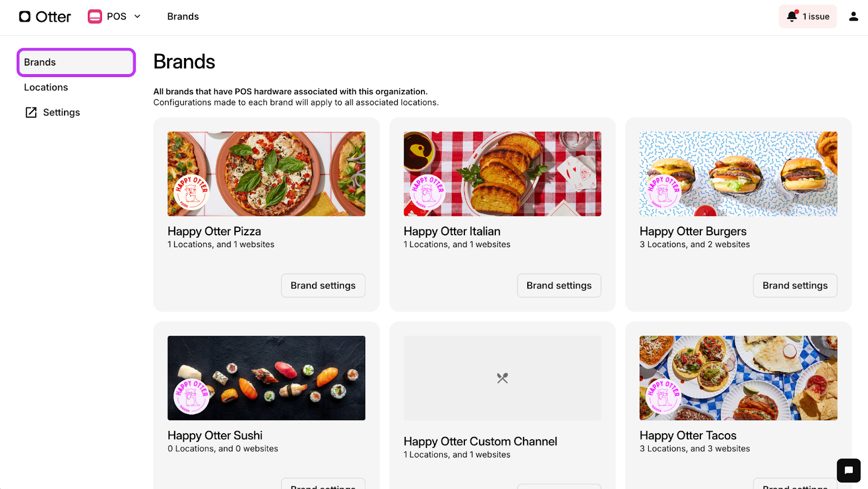Click the Happy Otter Pizza title
868x489 pixels.
(x=214, y=231)
